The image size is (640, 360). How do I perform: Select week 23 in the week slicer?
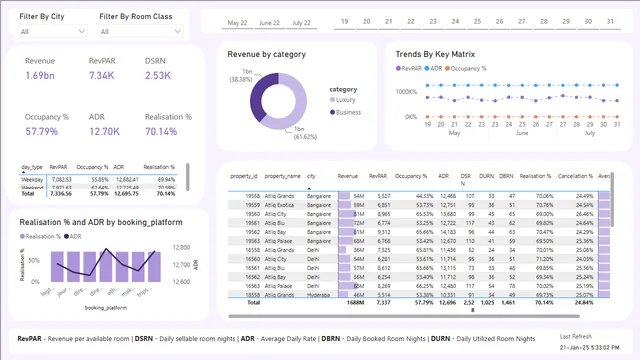(x=433, y=22)
